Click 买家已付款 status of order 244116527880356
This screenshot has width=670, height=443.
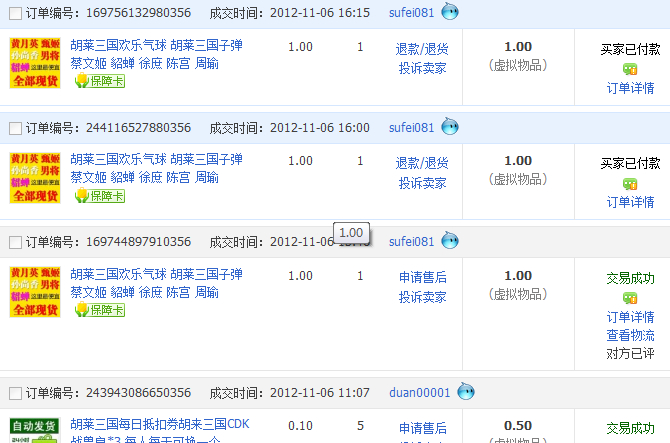coord(630,164)
